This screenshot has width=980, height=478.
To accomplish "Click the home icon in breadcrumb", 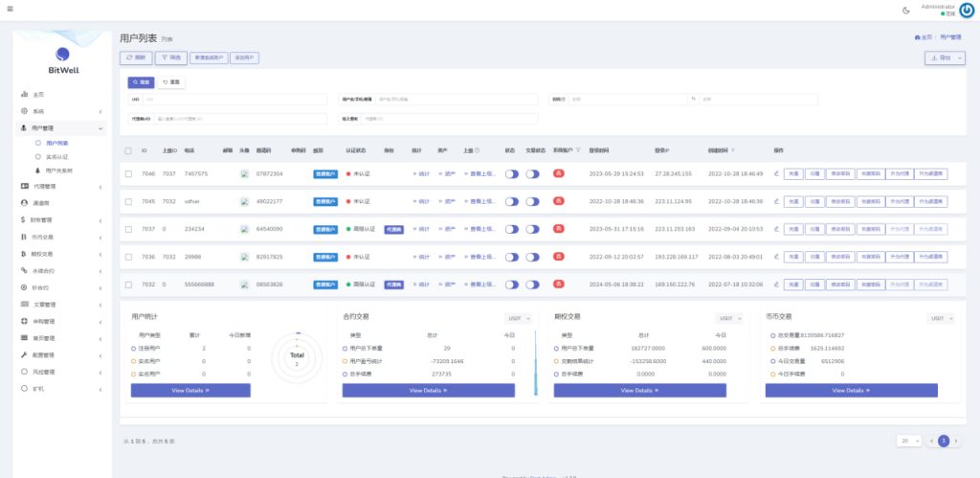I will 917,37.
